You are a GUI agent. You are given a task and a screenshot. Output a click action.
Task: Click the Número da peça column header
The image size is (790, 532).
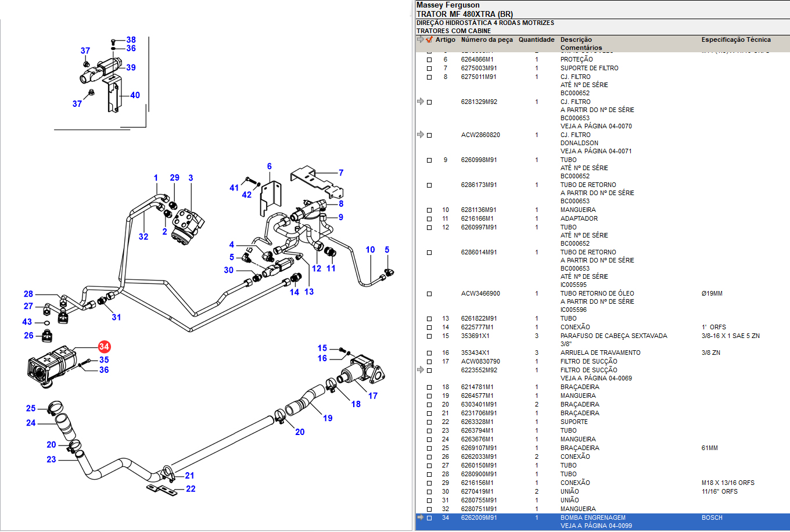487,40
